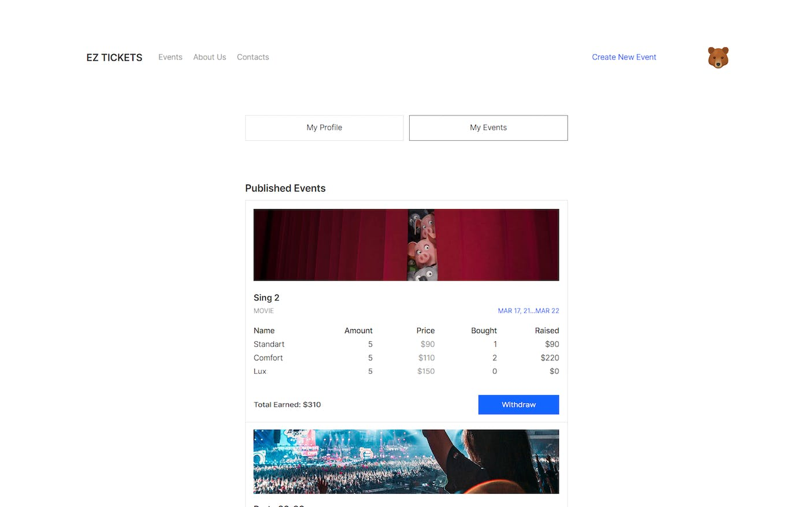Screen dimensions: 812x507
Task: Select the Comfort ticket row
Action: click(x=406, y=358)
